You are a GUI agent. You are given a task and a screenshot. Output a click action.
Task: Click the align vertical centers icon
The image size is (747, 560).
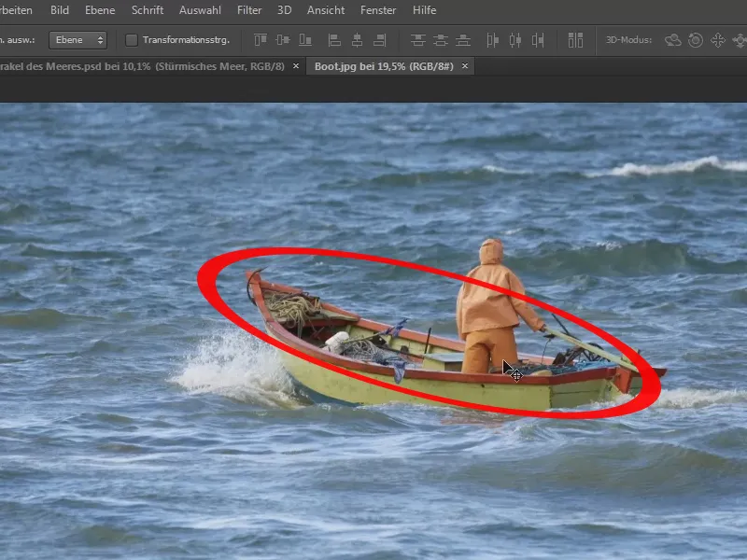click(283, 40)
